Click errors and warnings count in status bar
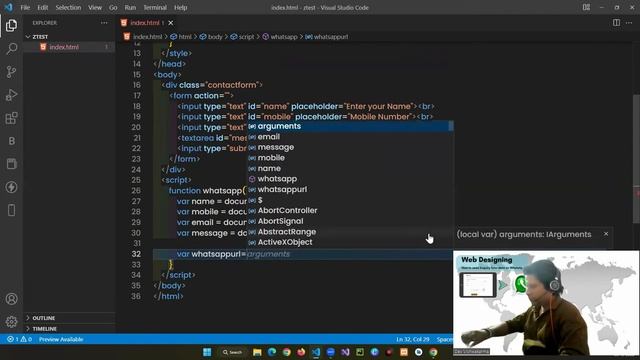The image size is (640, 360). (19, 339)
